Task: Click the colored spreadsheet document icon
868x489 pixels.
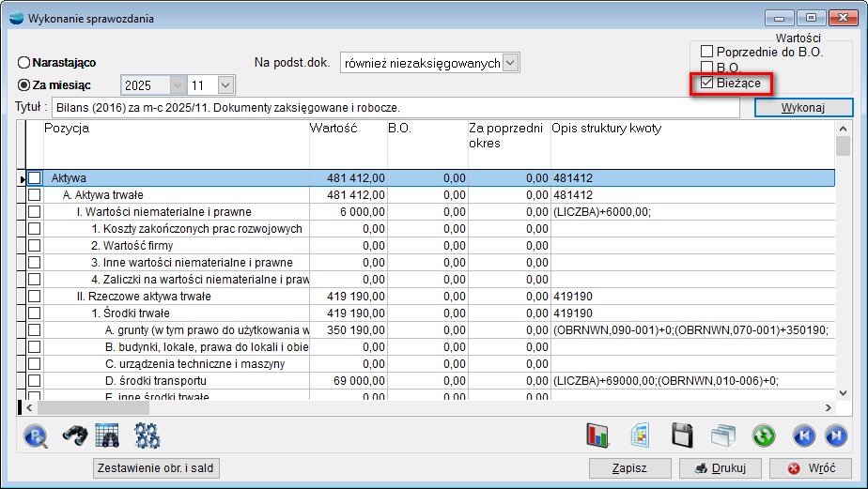Action: 641,436
